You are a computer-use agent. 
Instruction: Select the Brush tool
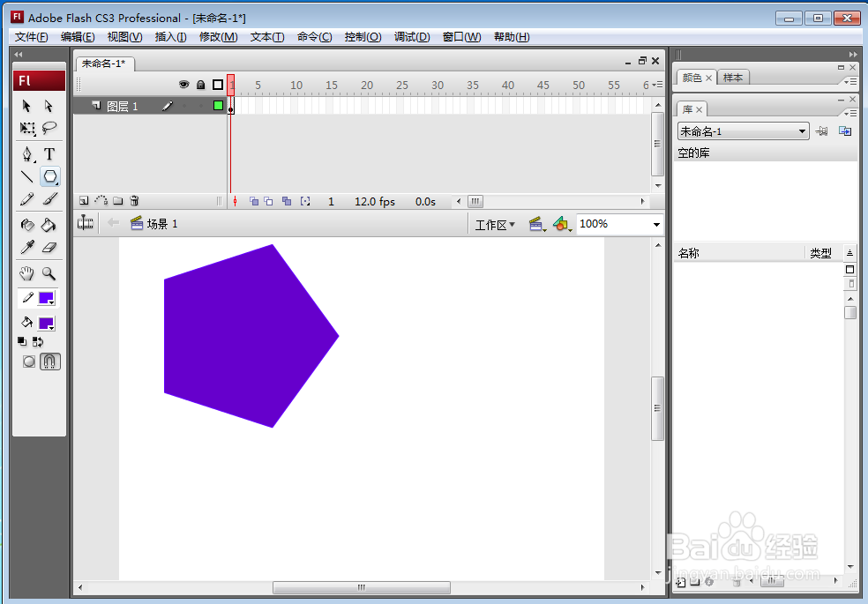click(x=49, y=199)
